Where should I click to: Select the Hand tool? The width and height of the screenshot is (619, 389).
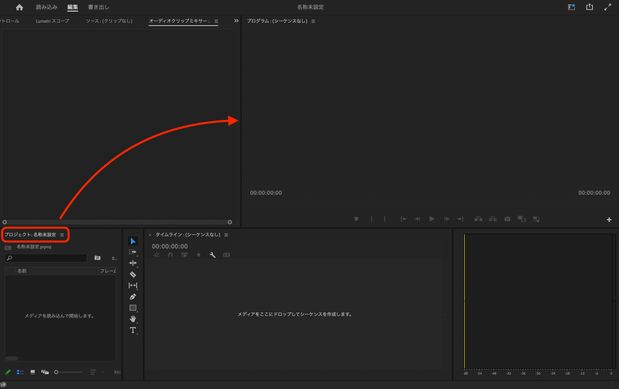tap(133, 319)
